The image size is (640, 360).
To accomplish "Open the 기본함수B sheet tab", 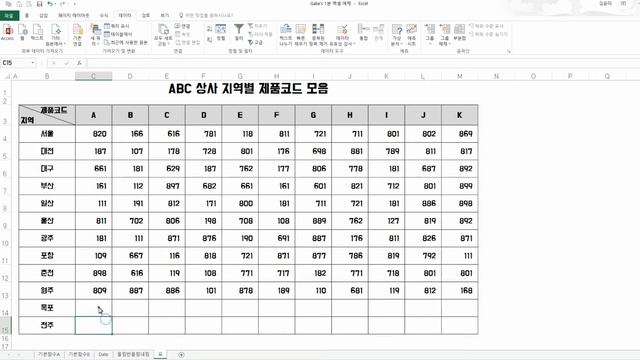I will point(79,354).
